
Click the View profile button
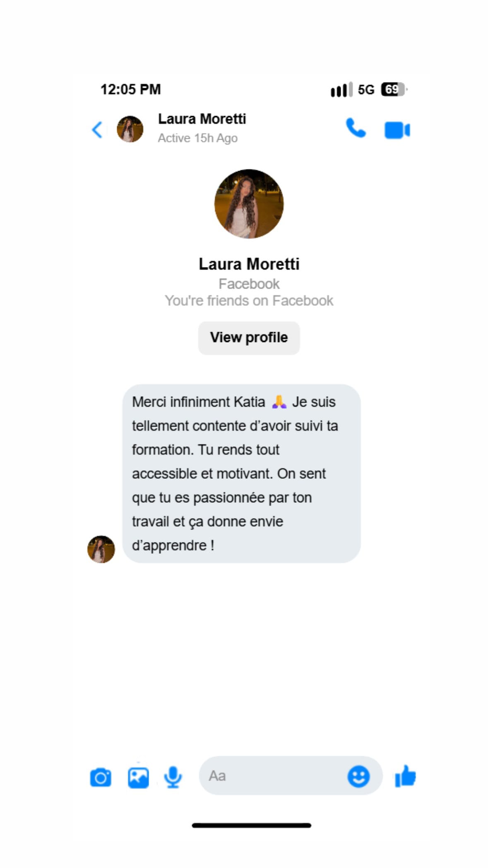(x=249, y=338)
